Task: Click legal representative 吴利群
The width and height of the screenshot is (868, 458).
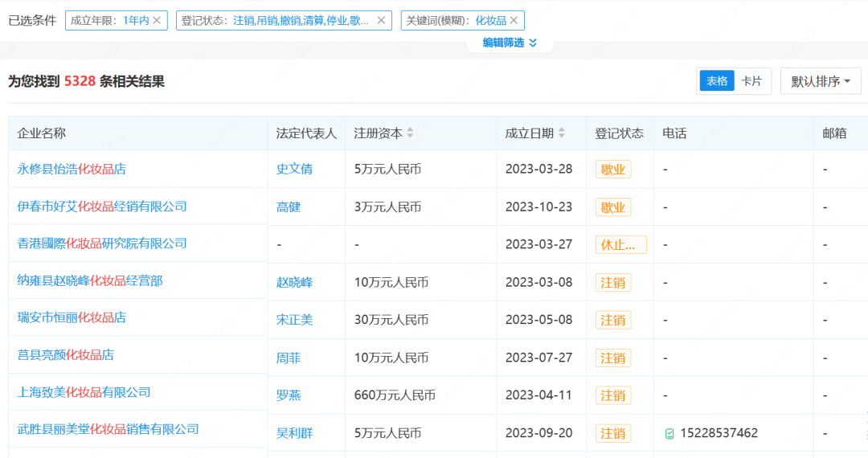Action: click(294, 434)
